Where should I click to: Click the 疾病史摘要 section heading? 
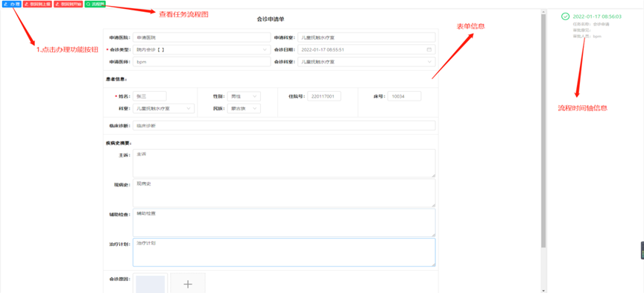(119, 143)
